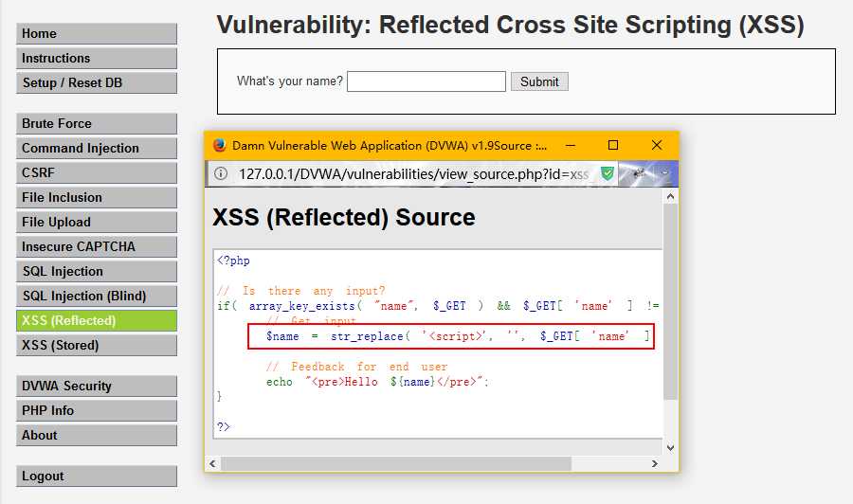This screenshot has height=504, width=853.
Task: Go to Setup / Reset DB
Action: tap(97, 82)
